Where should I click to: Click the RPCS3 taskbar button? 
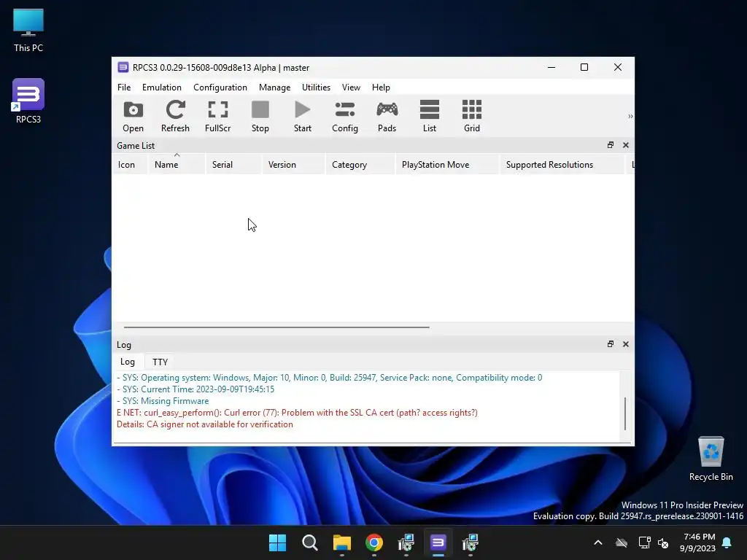(x=438, y=542)
